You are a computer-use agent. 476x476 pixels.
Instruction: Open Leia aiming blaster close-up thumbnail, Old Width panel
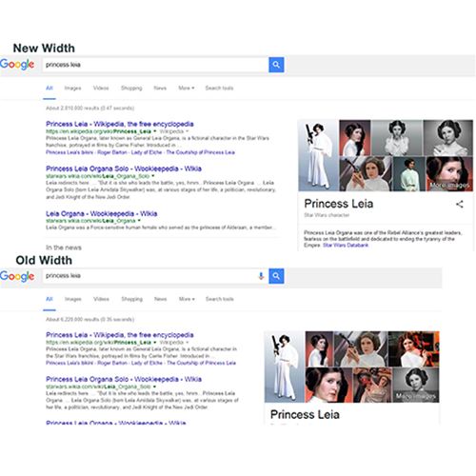pos(361,349)
